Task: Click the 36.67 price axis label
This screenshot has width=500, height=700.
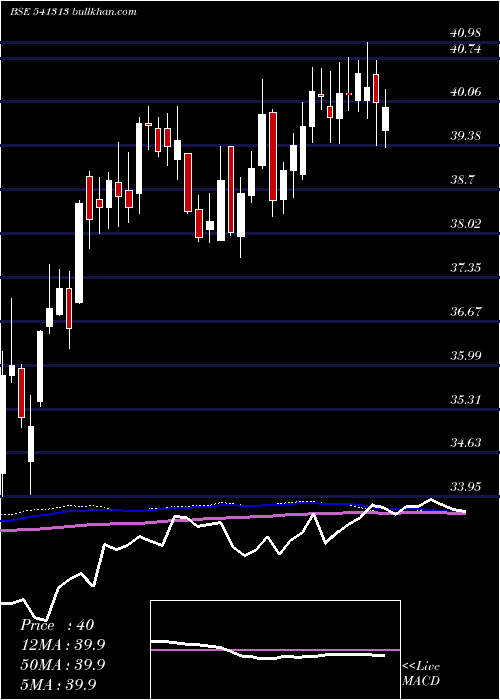Action: [x=466, y=311]
